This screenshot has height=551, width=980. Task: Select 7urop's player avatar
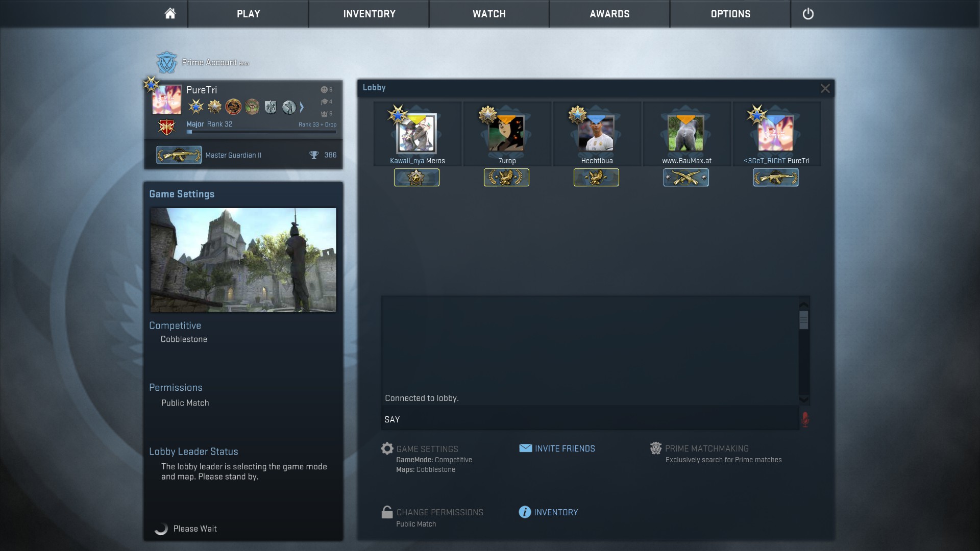[x=506, y=134]
